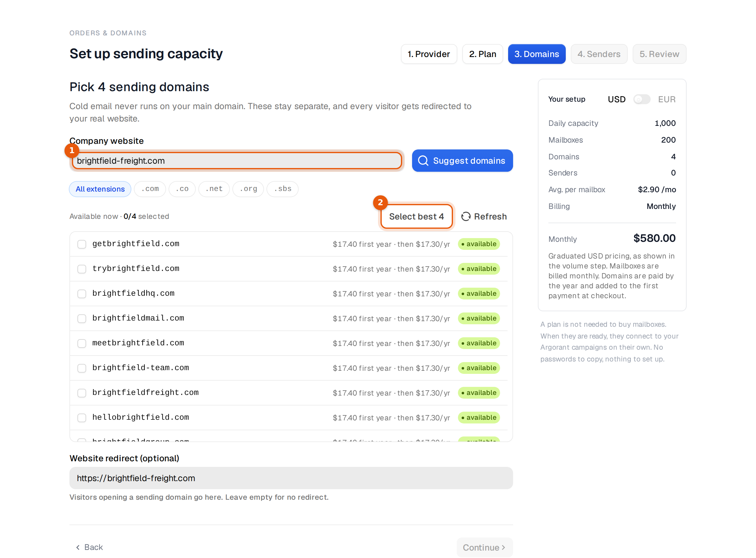The width and height of the screenshot is (756, 558).
Task: Click the $580.00 monthly total
Action: coord(654,238)
